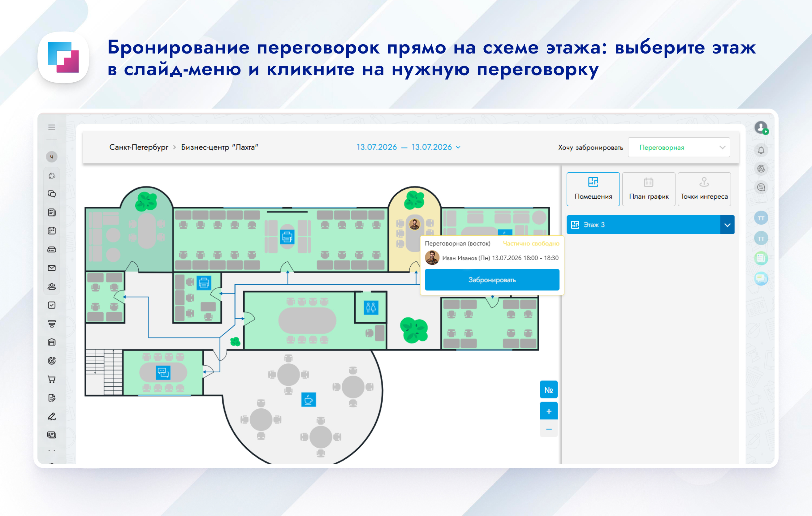Click the chat icon in the bottom meeting room

[163, 373]
